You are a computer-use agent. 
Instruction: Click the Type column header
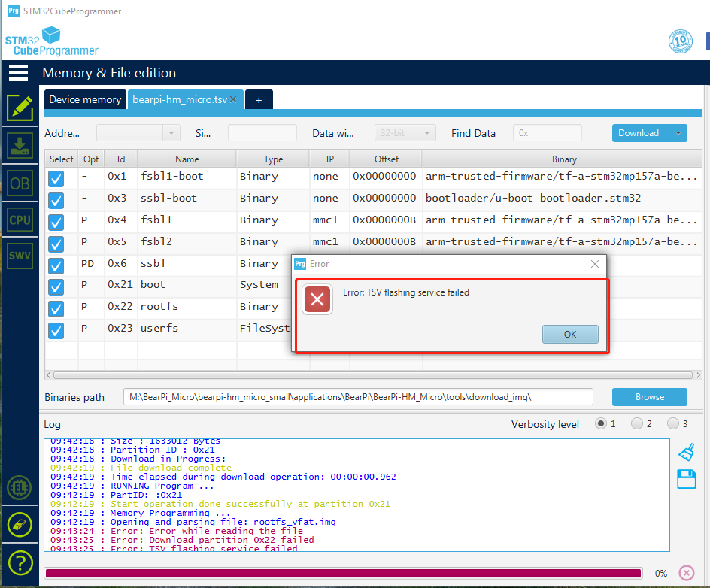273,159
